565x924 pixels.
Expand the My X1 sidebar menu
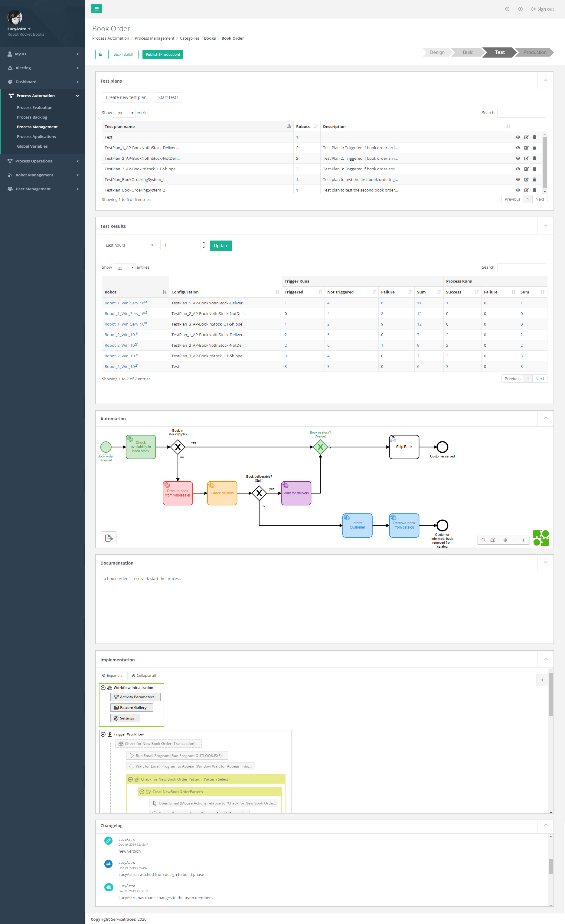pyautogui.click(x=42, y=54)
